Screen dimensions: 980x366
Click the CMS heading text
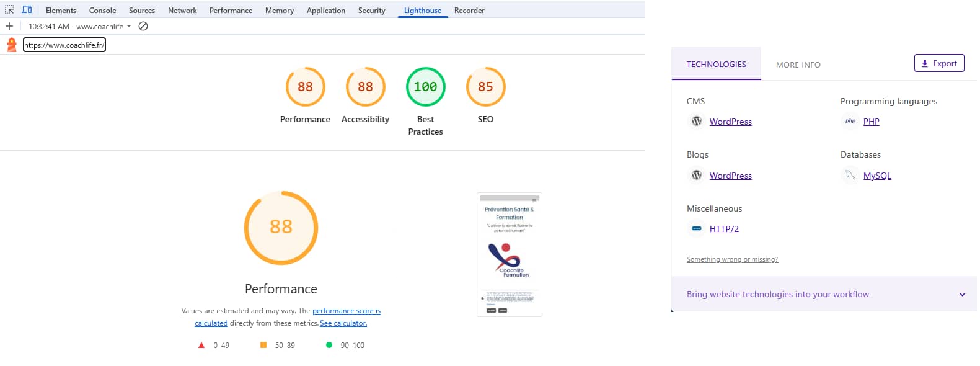click(x=695, y=101)
